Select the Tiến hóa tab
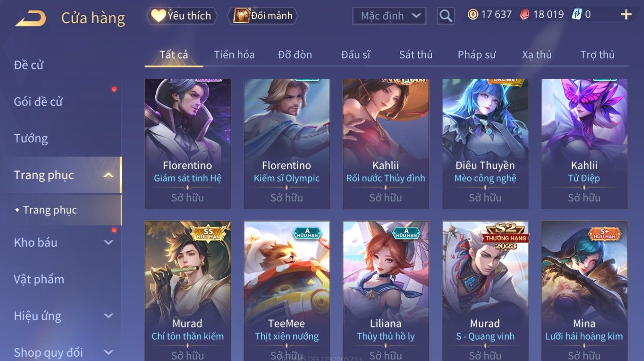644x361 pixels. click(x=234, y=55)
